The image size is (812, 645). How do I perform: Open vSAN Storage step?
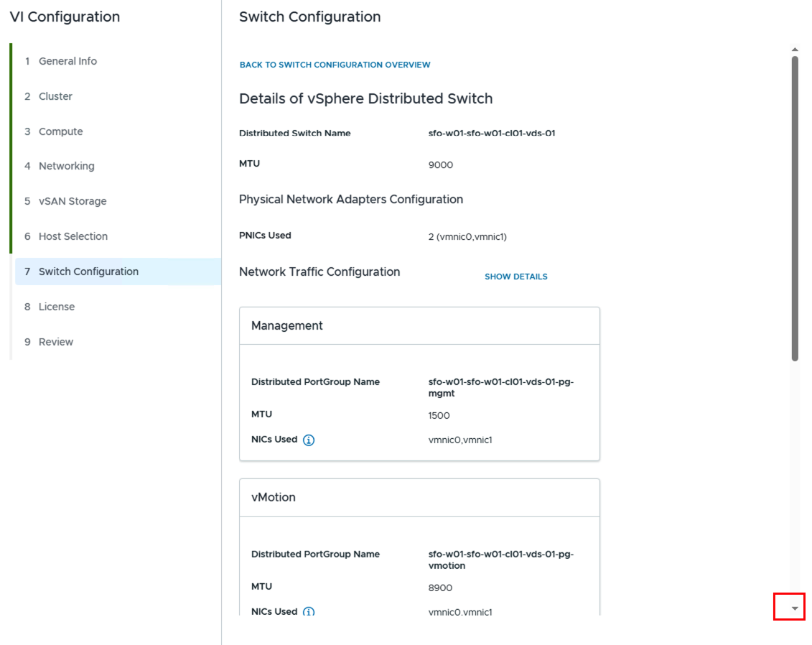[x=73, y=201]
